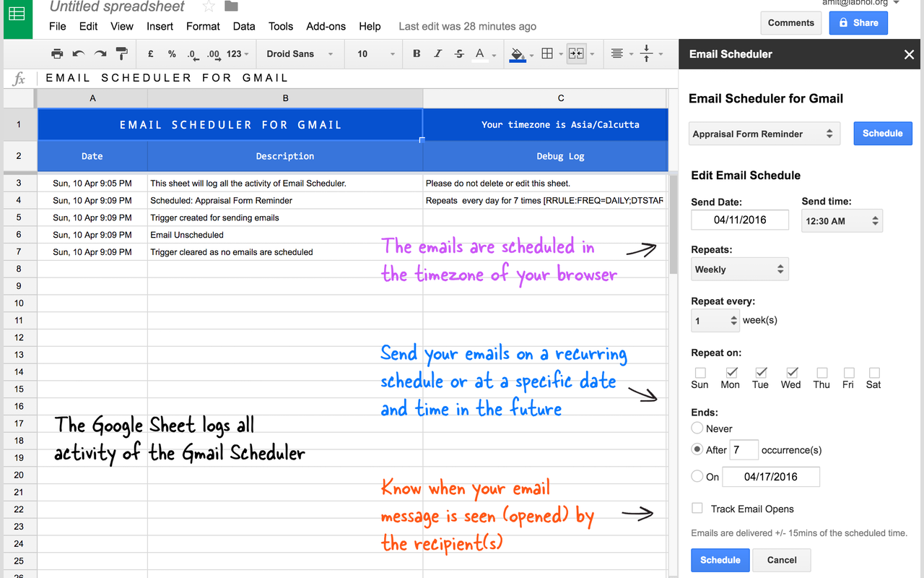Format selection as percent
The height and width of the screenshot is (578, 924).
tap(171, 53)
